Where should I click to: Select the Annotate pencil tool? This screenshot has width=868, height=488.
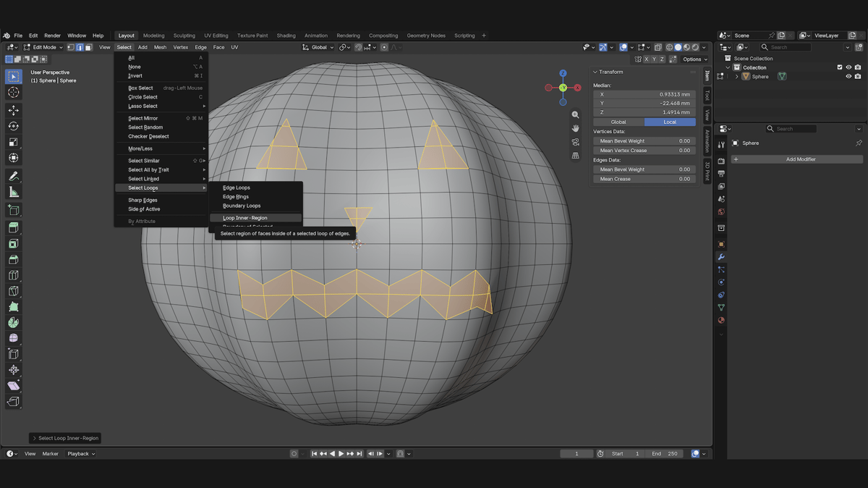(x=13, y=176)
